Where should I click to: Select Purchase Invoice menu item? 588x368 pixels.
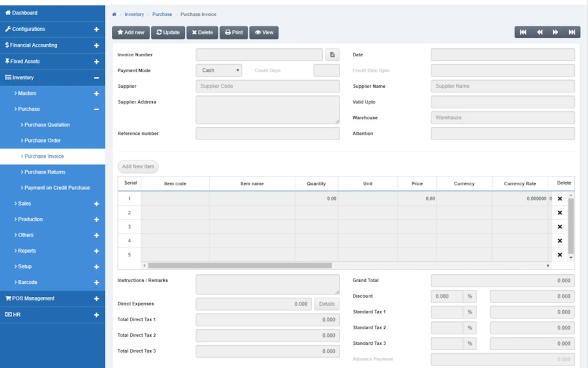pos(53,156)
